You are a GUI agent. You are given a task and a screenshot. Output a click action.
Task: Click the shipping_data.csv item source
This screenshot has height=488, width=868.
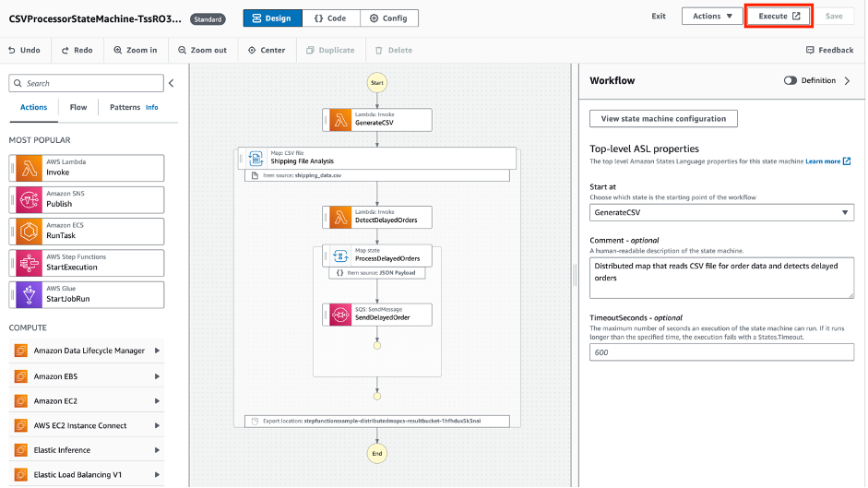click(377, 175)
